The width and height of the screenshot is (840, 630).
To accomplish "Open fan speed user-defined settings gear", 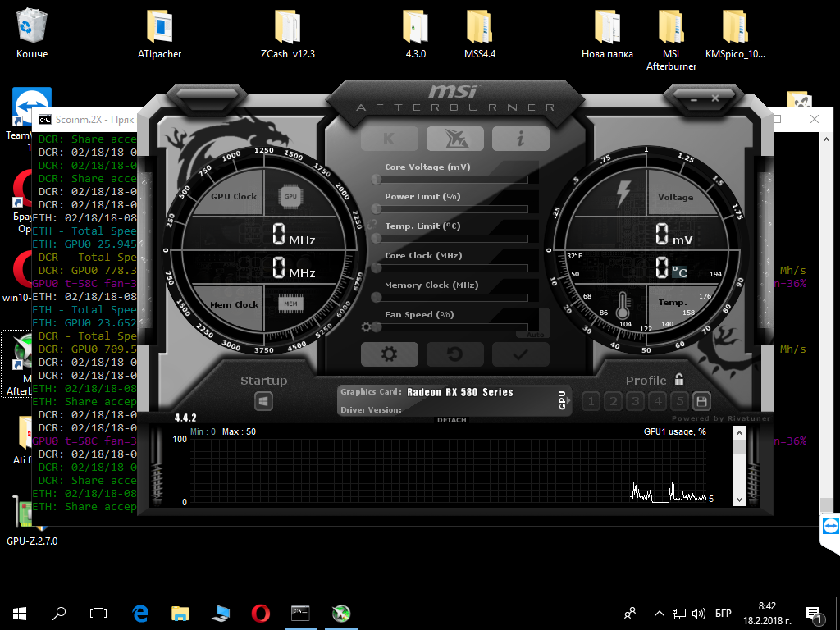I will coord(367,326).
